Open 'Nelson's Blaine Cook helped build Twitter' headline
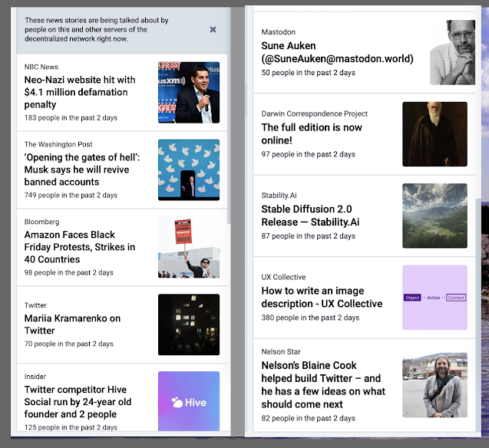 323,385
